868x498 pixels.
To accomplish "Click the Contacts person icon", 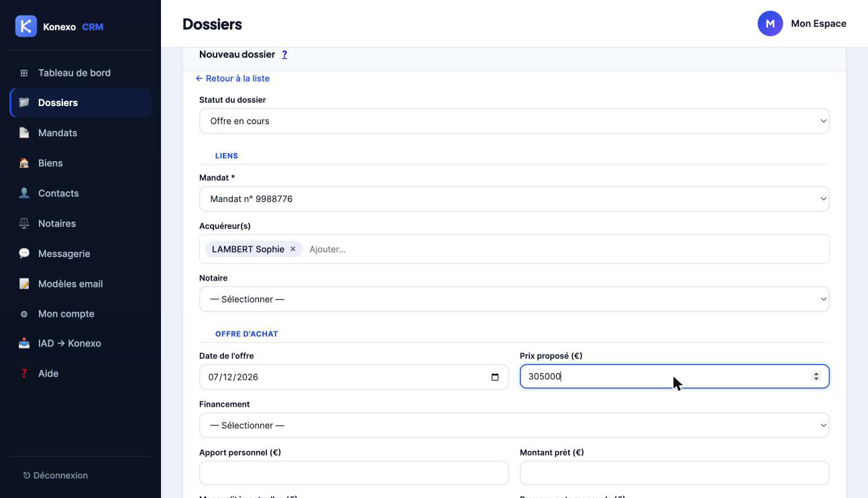I will pyautogui.click(x=24, y=193).
